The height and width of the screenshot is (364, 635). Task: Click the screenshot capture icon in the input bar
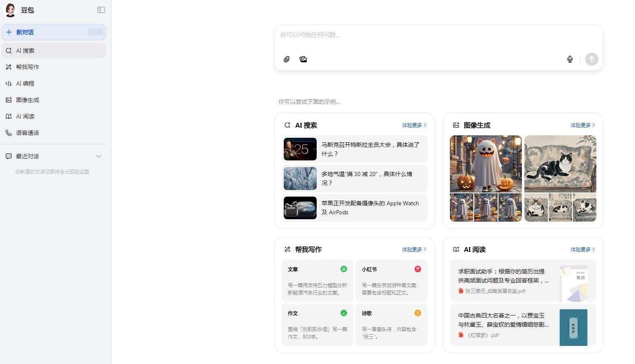point(303,59)
